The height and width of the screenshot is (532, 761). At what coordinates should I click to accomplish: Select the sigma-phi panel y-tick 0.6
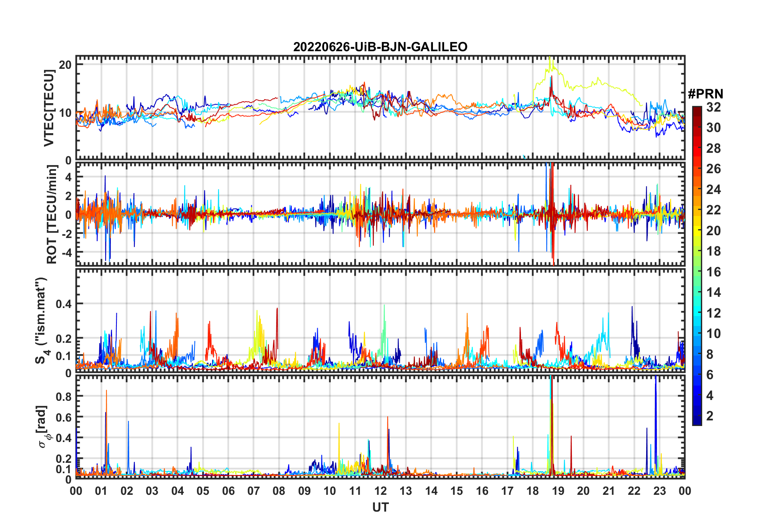(64, 417)
